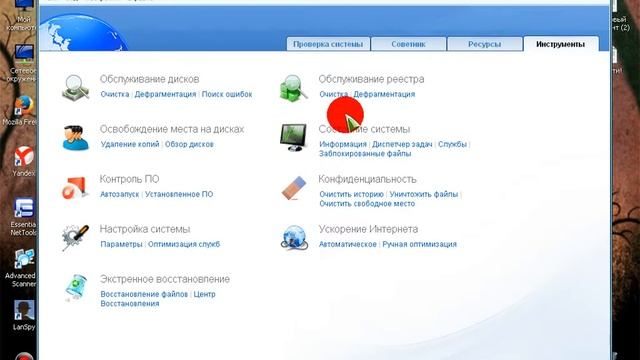Click the Конфиденциальность heading
Image resolution: width=640 pixels, height=360 pixels.
367,179
